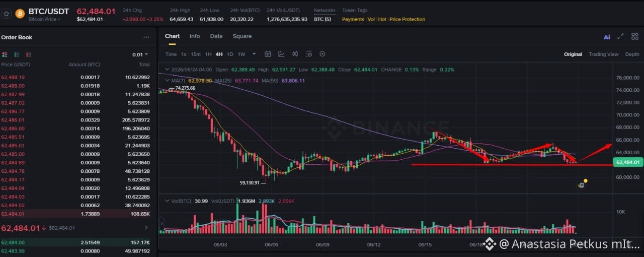
Task: Click the chart low label 59,130.91
Action: [x=250, y=182]
